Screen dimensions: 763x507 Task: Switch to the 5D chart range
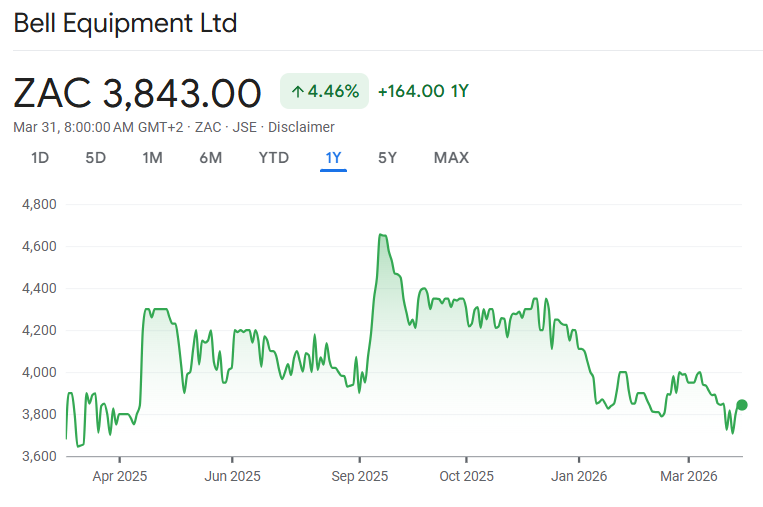point(95,158)
